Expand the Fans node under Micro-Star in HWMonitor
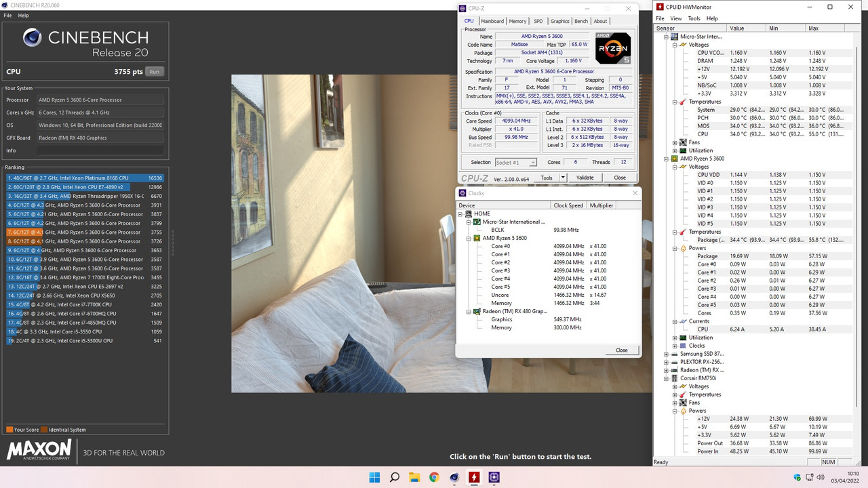The width and height of the screenshot is (868, 488). point(675,142)
